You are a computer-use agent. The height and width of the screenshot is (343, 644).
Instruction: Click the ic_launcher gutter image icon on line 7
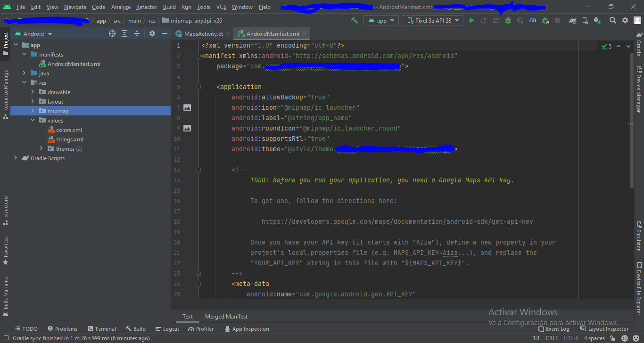pyautogui.click(x=187, y=107)
